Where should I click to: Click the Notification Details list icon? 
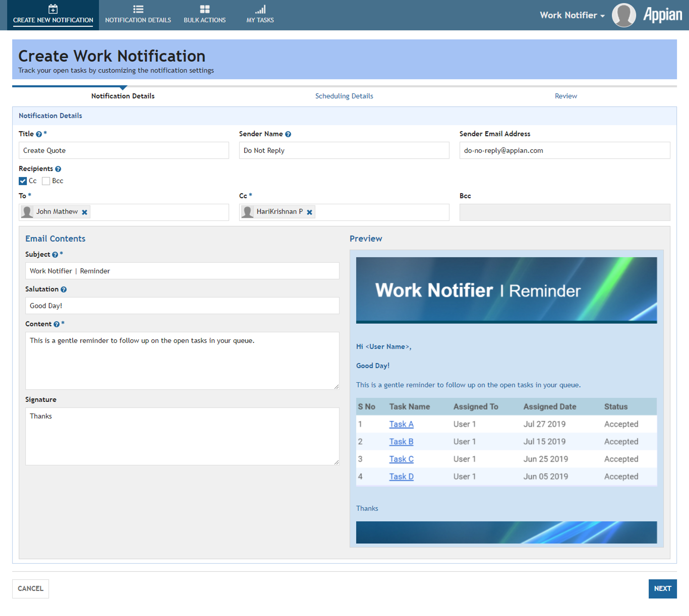[x=138, y=9]
